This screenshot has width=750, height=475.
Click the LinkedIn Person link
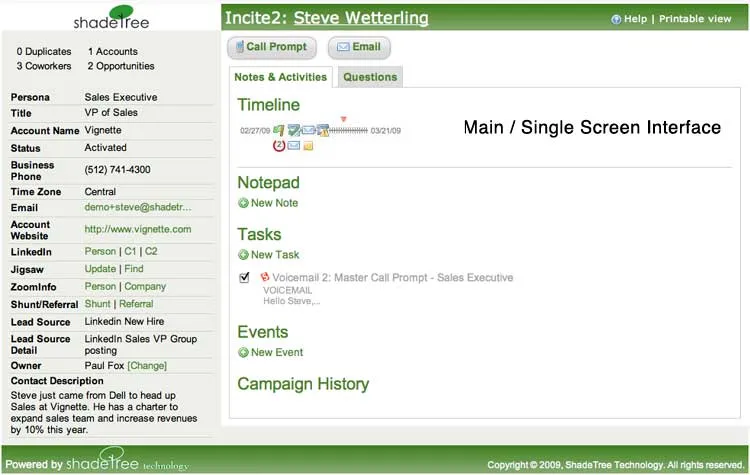(x=100, y=251)
